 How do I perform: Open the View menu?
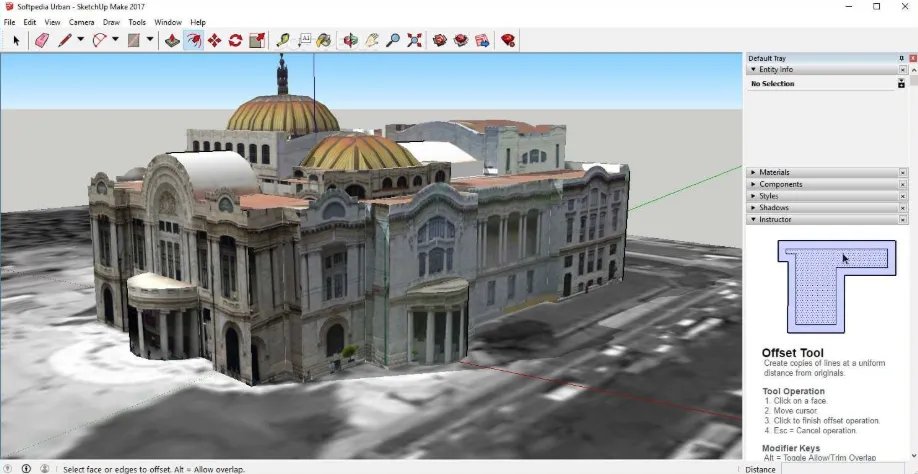click(52, 22)
